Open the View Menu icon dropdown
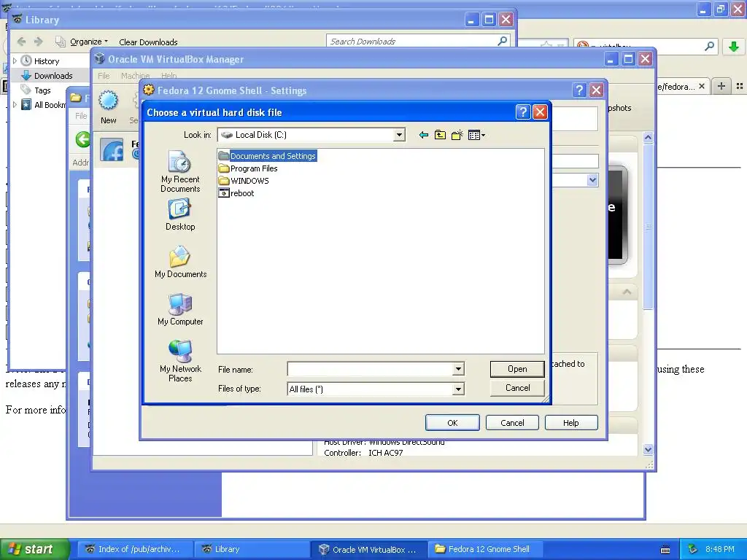This screenshot has height=560, width=747. point(477,135)
